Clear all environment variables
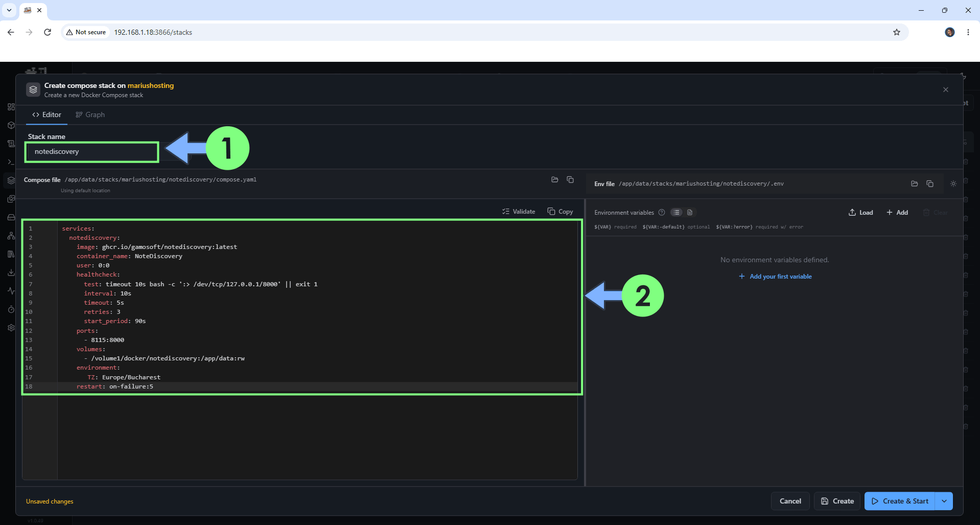 click(x=935, y=213)
